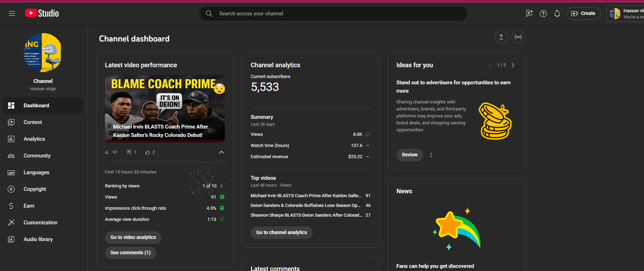Image resolution: width=644 pixels, height=271 pixels.
Task: Click the Impressions click-through rate 4.5% value
Action: coord(211,208)
